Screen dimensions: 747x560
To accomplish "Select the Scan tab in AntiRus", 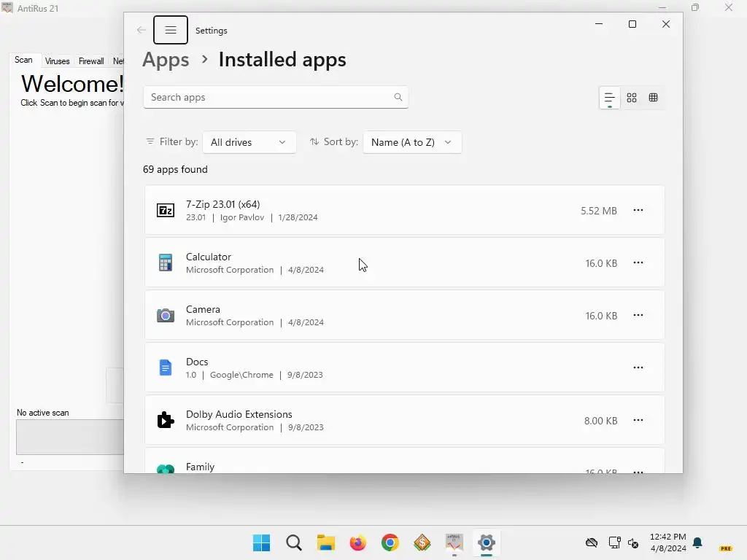I will [23, 60].
